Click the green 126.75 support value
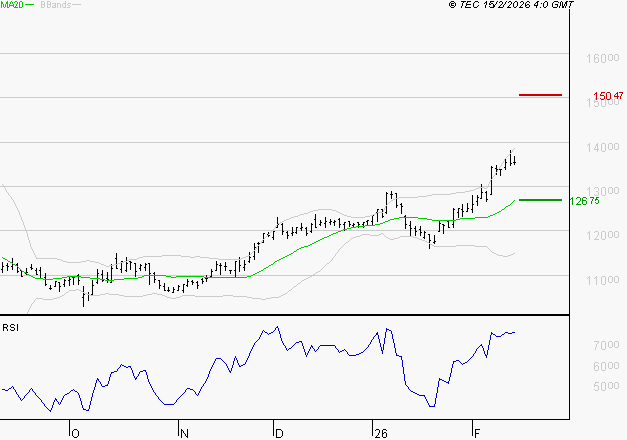 pyautogui.click(x=584, y=201)
